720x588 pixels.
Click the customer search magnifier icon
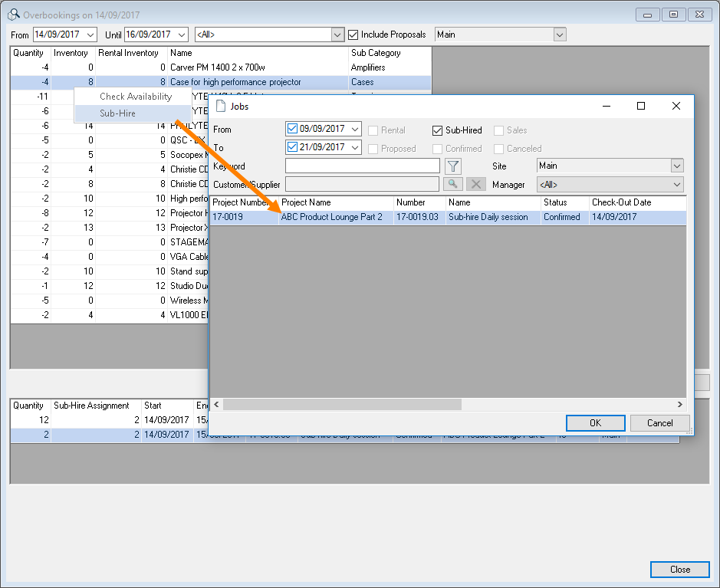454,184
